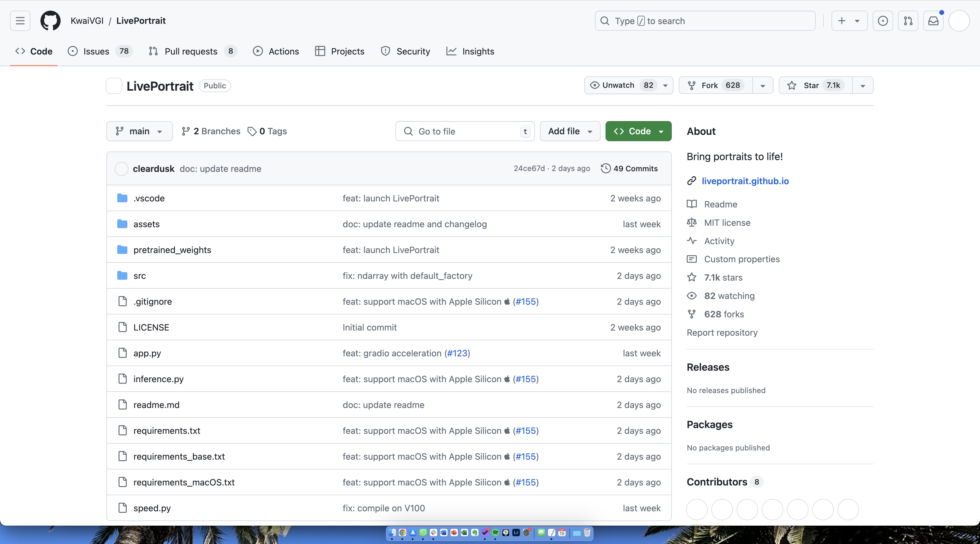Click the assets folder icon
980x544 pixels.
pos(122,224)
